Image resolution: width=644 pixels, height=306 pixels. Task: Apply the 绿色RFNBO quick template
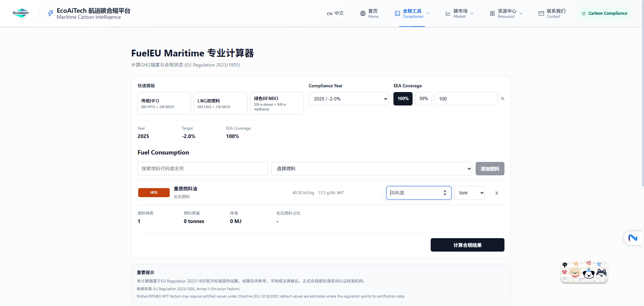click(x=277, y=103)
